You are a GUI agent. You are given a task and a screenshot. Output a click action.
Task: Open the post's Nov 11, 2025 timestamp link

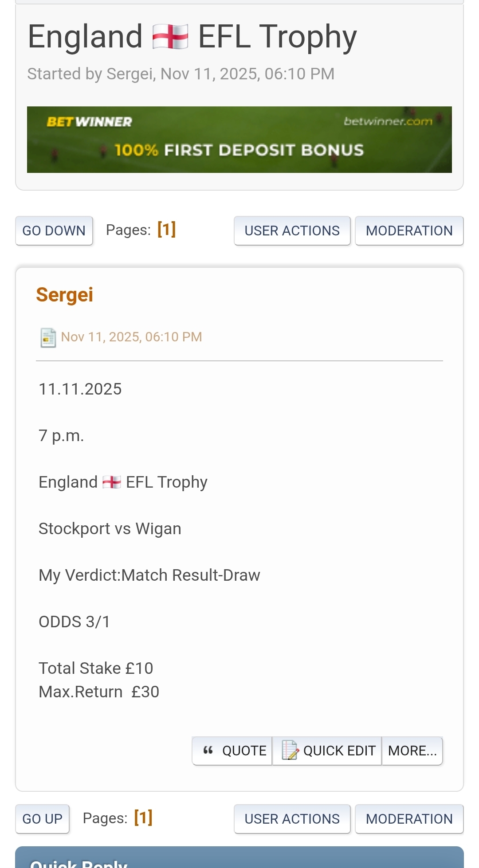131,337
